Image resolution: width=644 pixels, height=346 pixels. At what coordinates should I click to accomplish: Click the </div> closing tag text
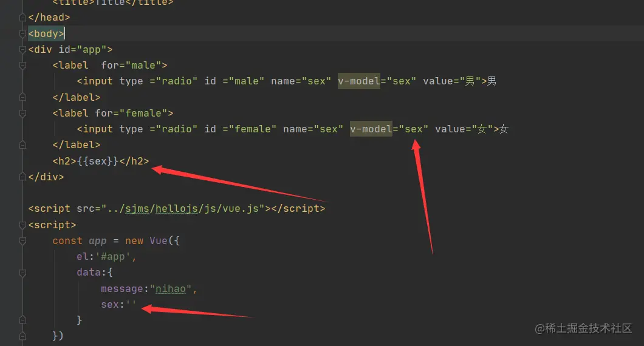tap(46, 177)
